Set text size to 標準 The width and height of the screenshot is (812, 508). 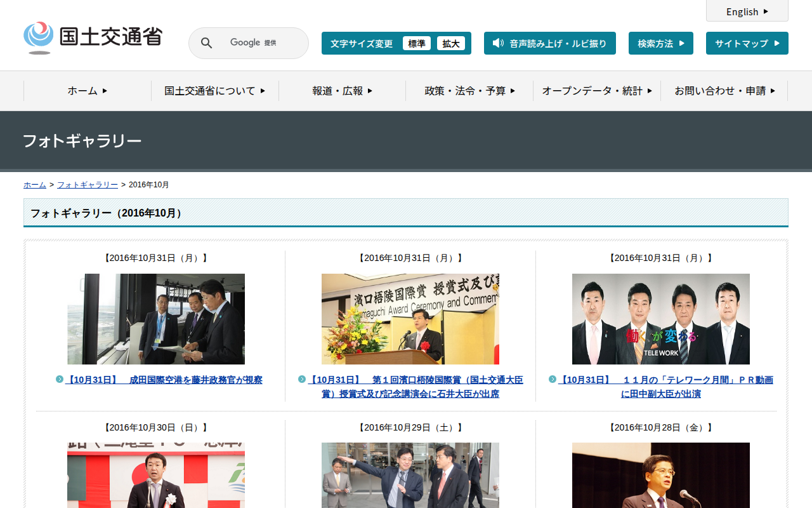416,43
